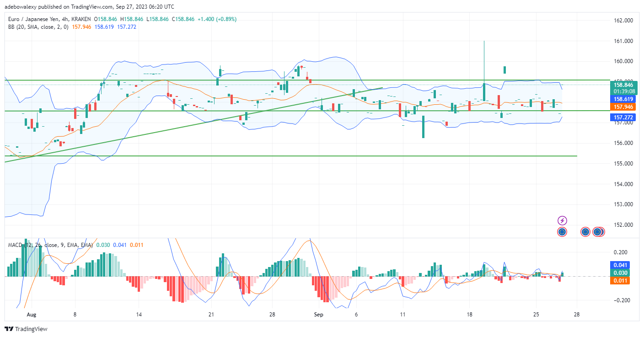Click the close value C158.846
This screenshot has width=644, height=337.
(x=182, y=19)
